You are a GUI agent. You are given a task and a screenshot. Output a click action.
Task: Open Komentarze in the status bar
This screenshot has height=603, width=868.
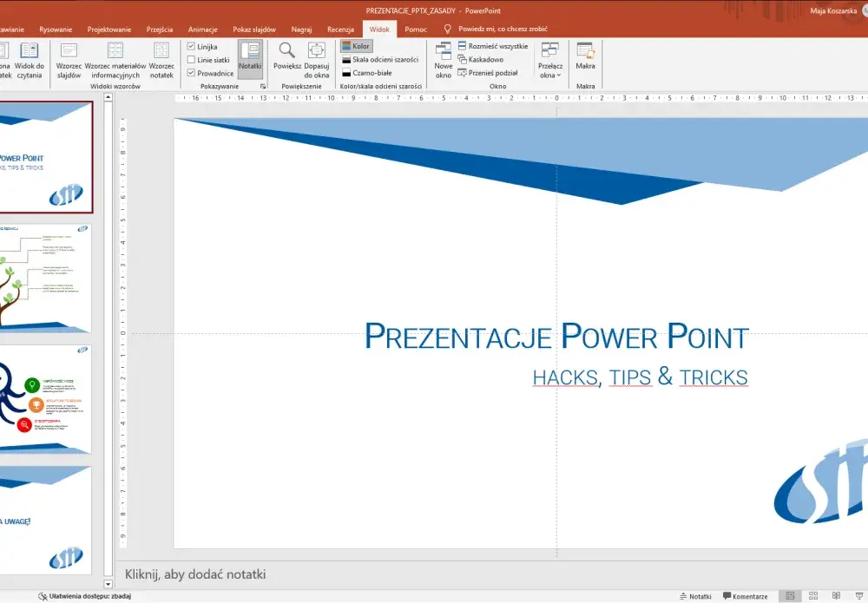pyautogui.click(x=745, y=596)
